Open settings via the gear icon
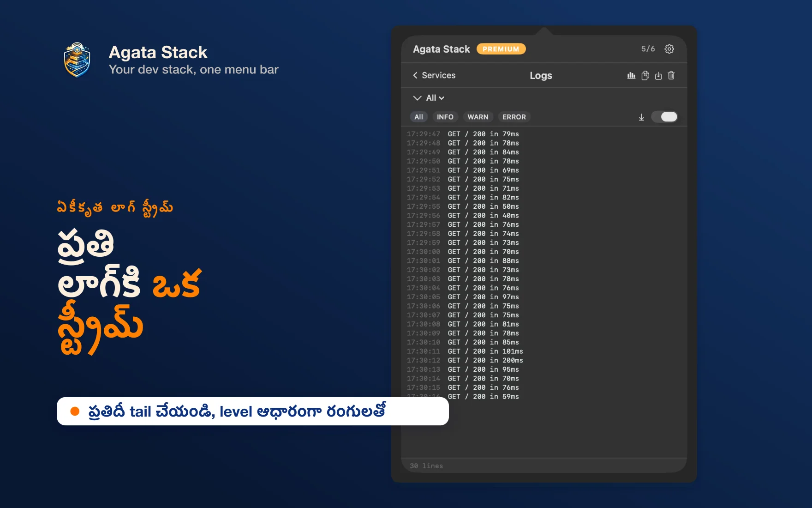 669,49
